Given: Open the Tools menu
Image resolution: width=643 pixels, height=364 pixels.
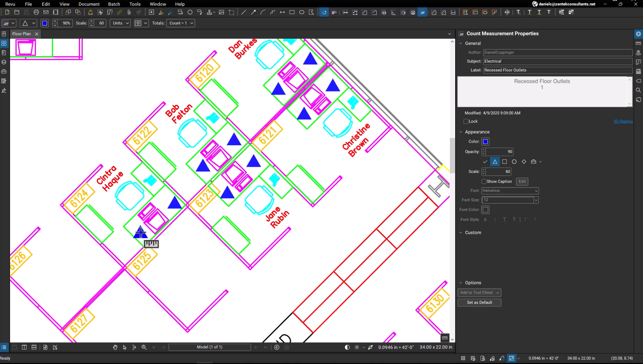Looking at the screenshot, I should (135, 4).
